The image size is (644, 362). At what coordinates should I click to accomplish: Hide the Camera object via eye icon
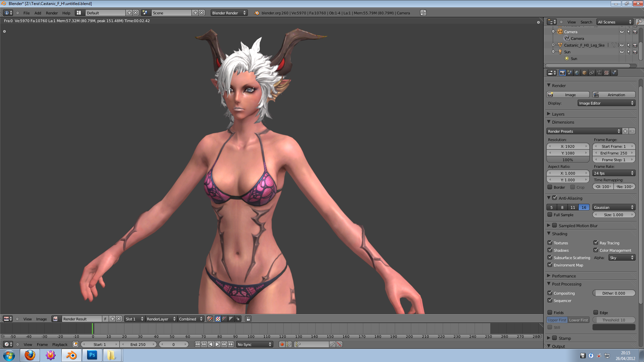tap(622, 32)
